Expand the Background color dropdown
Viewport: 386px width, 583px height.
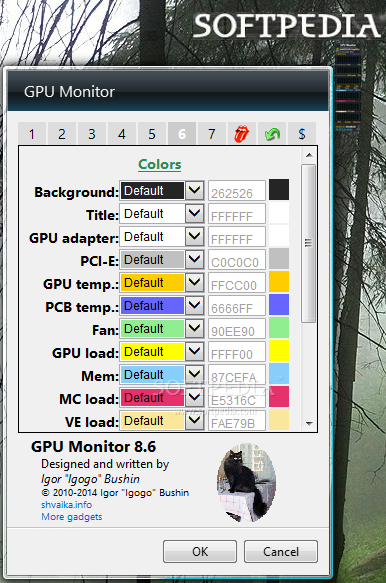tap(194, 190)
